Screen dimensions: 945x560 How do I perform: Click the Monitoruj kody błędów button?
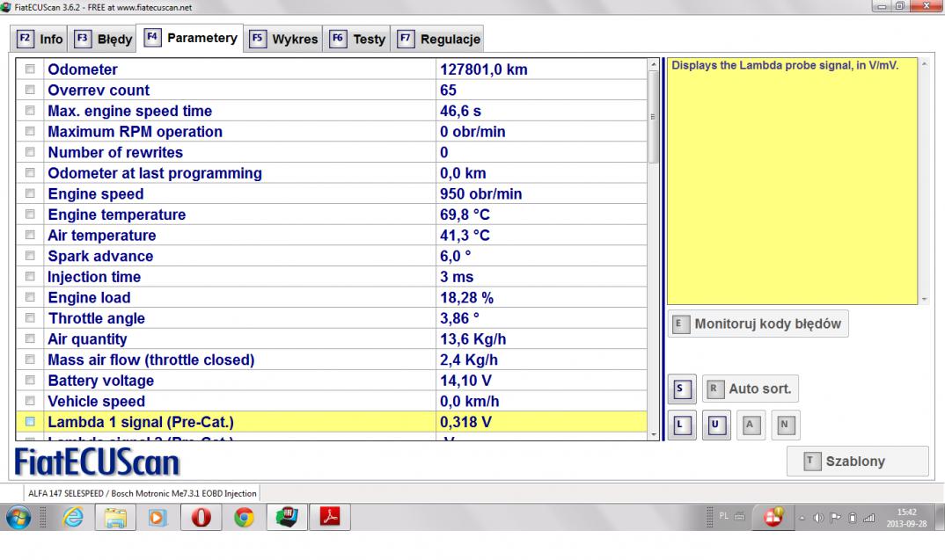click(758, 324)
